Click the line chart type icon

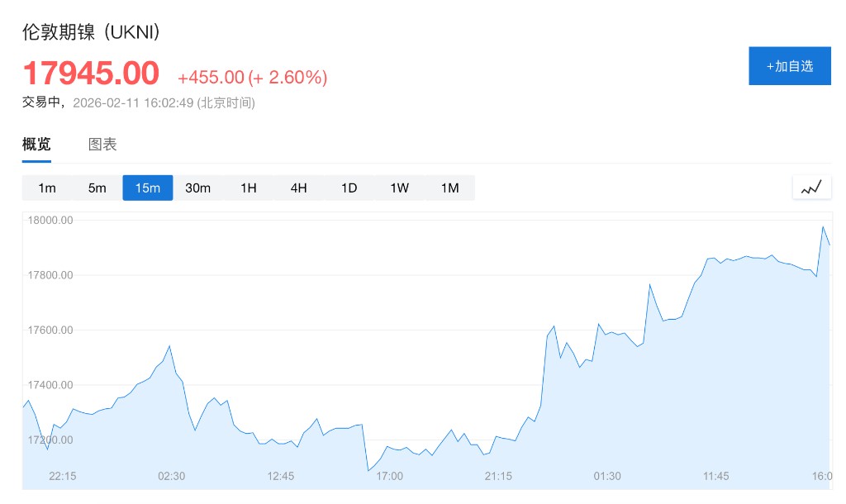point(811,188)
